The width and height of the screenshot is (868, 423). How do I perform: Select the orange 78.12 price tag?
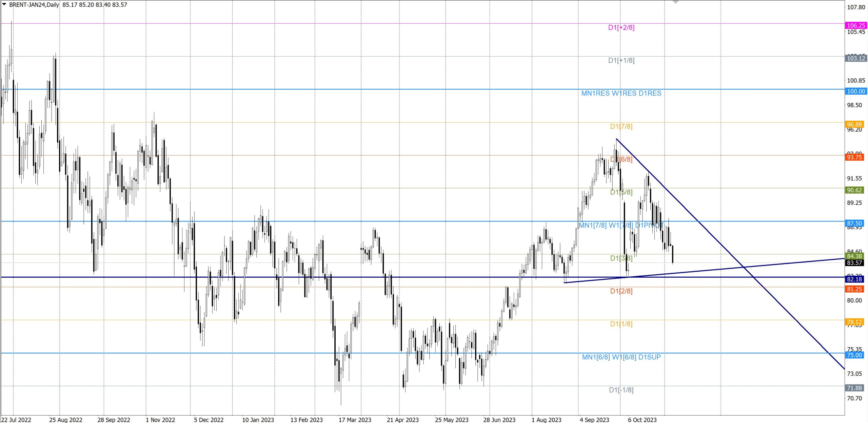coord(854,322)
